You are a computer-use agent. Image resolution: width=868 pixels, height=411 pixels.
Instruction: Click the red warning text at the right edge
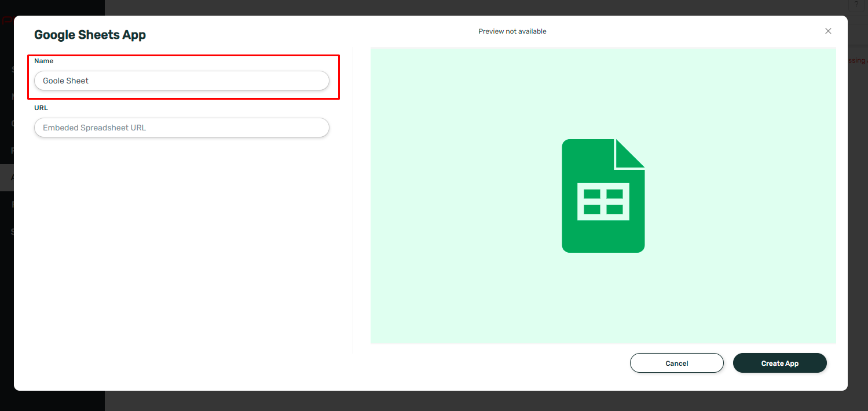(x=857, y=60)
